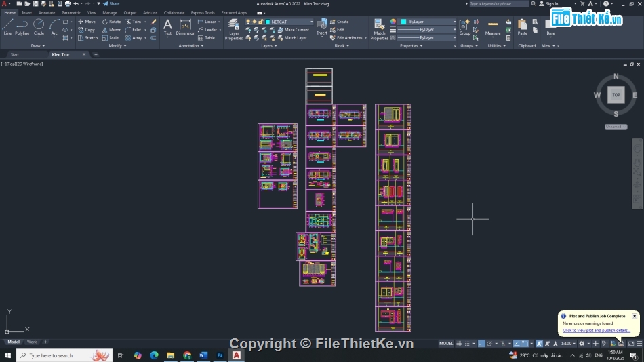Switch to the Annotate ribbon tab
This screenshot has height=362, width=644.
[47, 12]
